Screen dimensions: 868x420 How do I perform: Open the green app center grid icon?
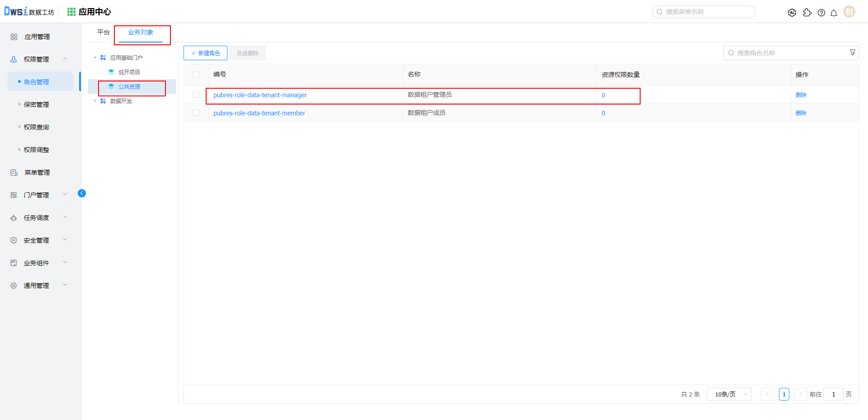tap(71, 12)
